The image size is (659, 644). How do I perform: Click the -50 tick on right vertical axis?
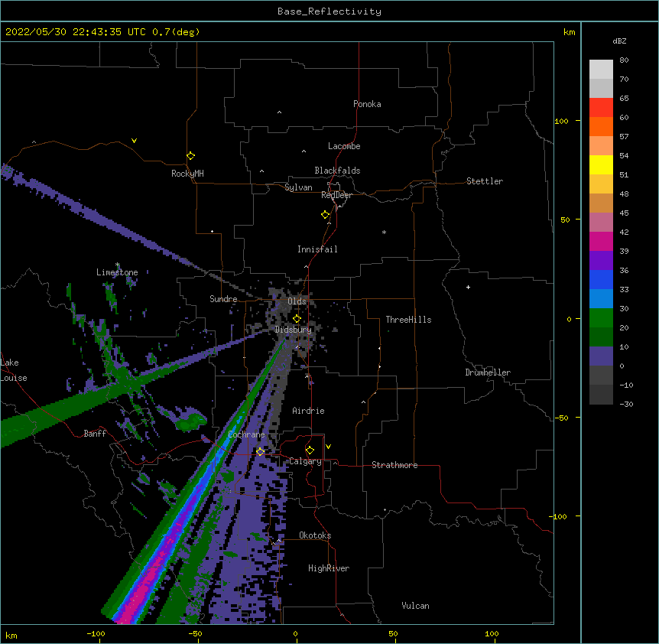tap(561, 418)
